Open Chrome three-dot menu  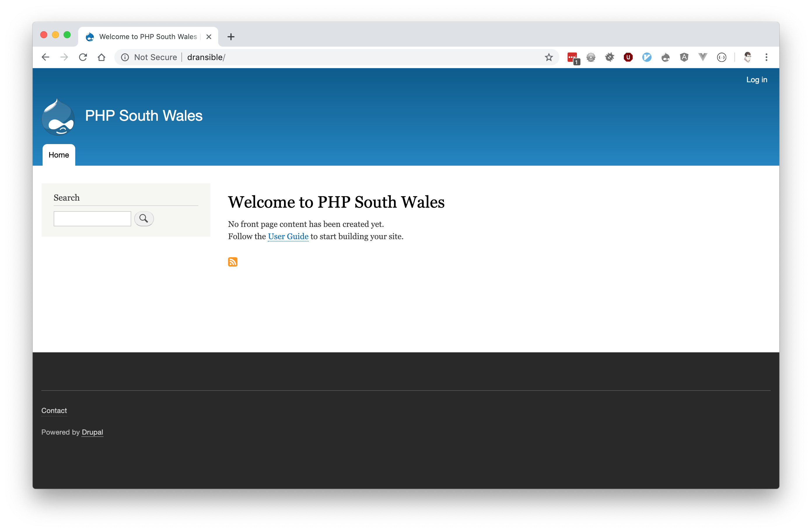[x=766, y=57]
